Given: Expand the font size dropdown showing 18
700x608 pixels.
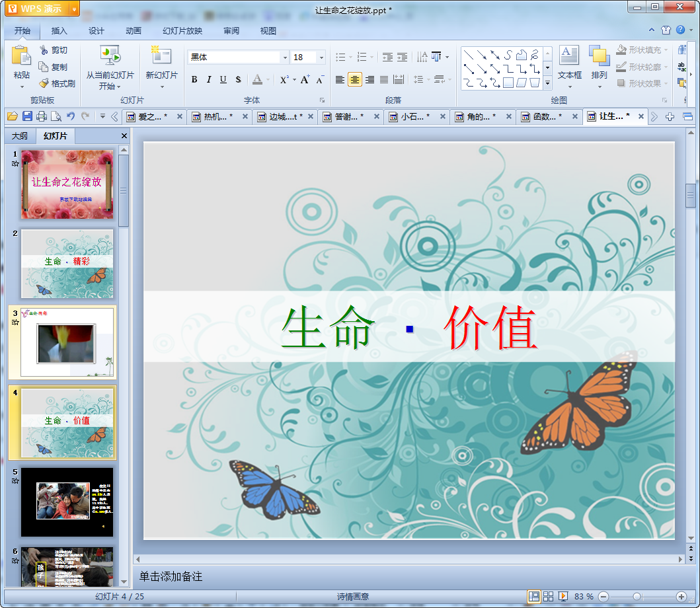Looking at the screenshot, I should coord(321,57).
